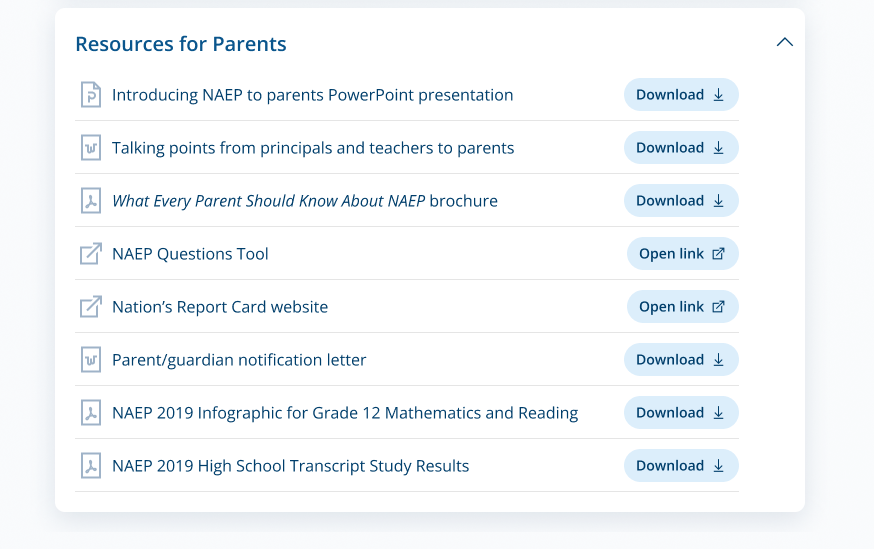Click the Word document icon beside Talking points
Viewport: 874px width, 549px height.
pos(91,148)
